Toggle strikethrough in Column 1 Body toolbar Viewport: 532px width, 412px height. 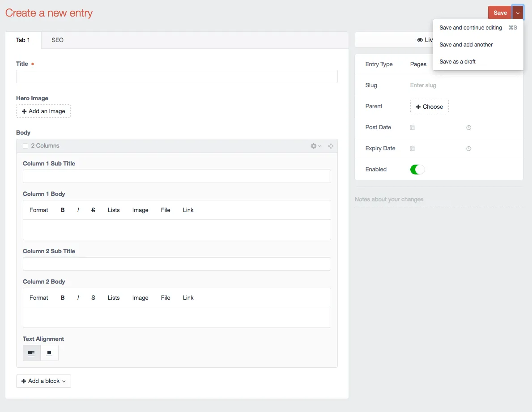tap(94, 210)
